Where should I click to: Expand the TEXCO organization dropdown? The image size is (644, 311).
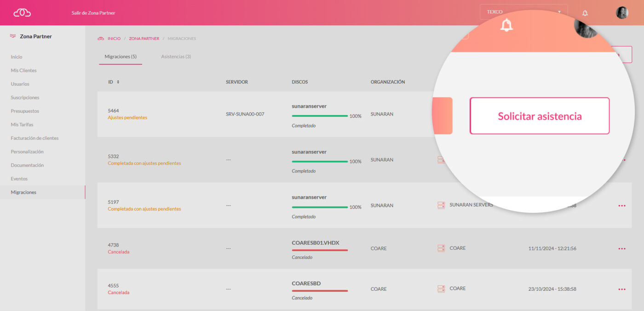click(523, 12)
